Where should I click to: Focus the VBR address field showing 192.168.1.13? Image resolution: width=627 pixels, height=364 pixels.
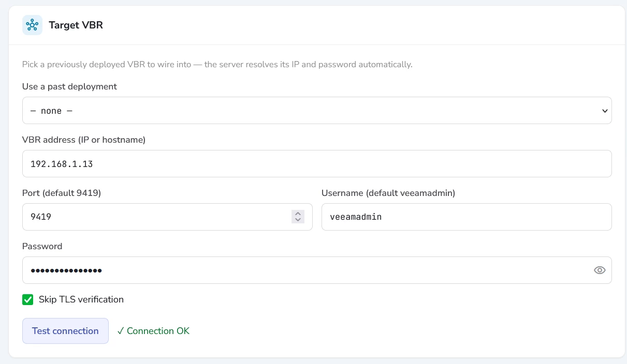click(317, 163)
